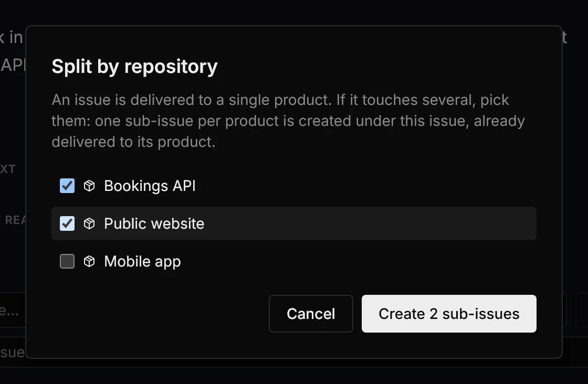Cancel the split dialog

pos(311,314)
